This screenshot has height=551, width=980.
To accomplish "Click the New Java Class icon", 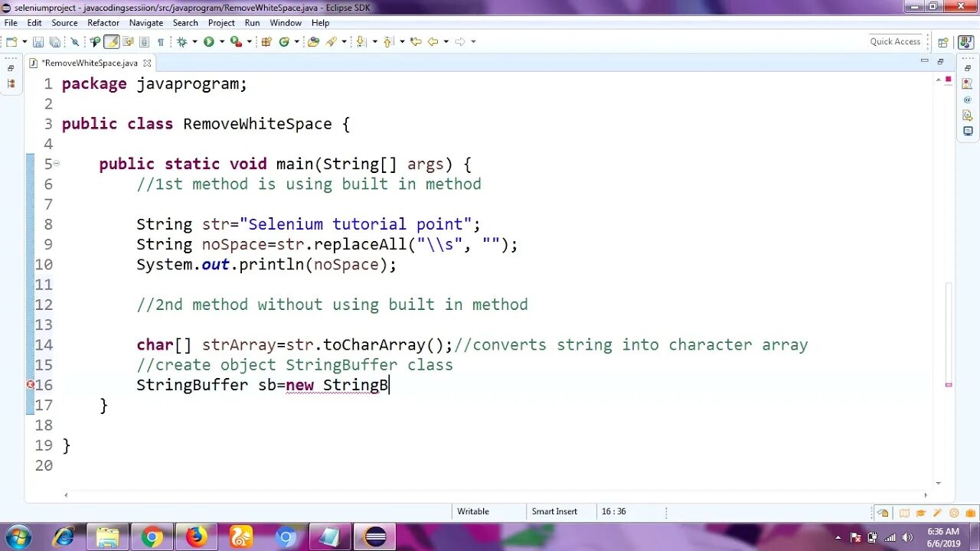I will point(284,41).
